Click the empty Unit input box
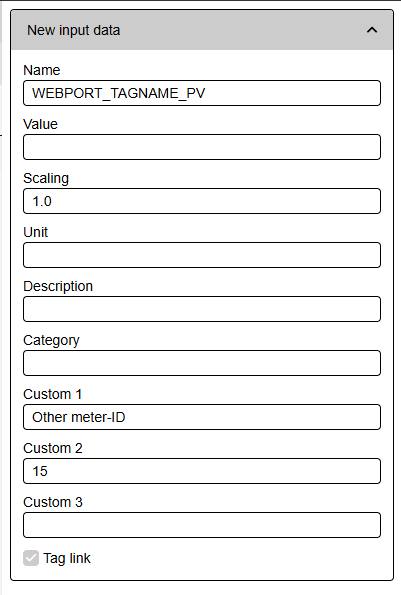 coord(202,255)
